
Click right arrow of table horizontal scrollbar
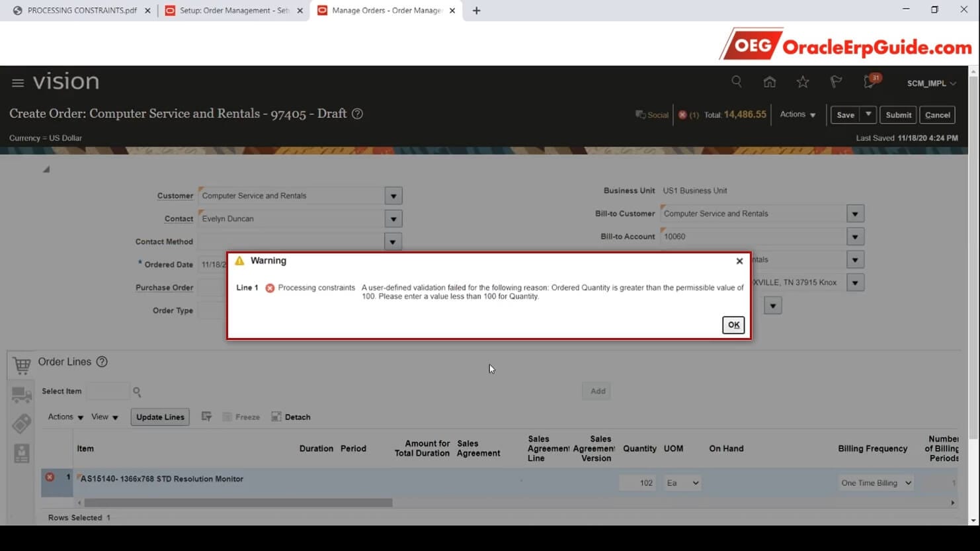point(953,503)
